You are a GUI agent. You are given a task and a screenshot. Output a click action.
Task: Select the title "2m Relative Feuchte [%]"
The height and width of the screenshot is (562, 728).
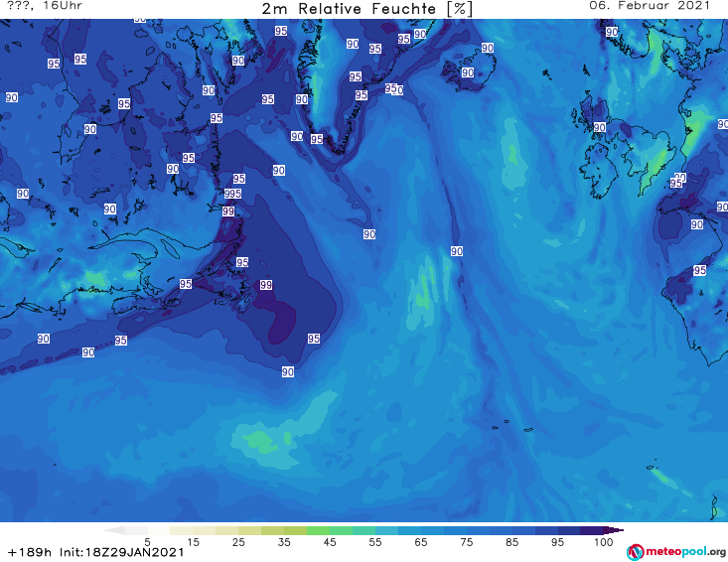click(367, 9)
